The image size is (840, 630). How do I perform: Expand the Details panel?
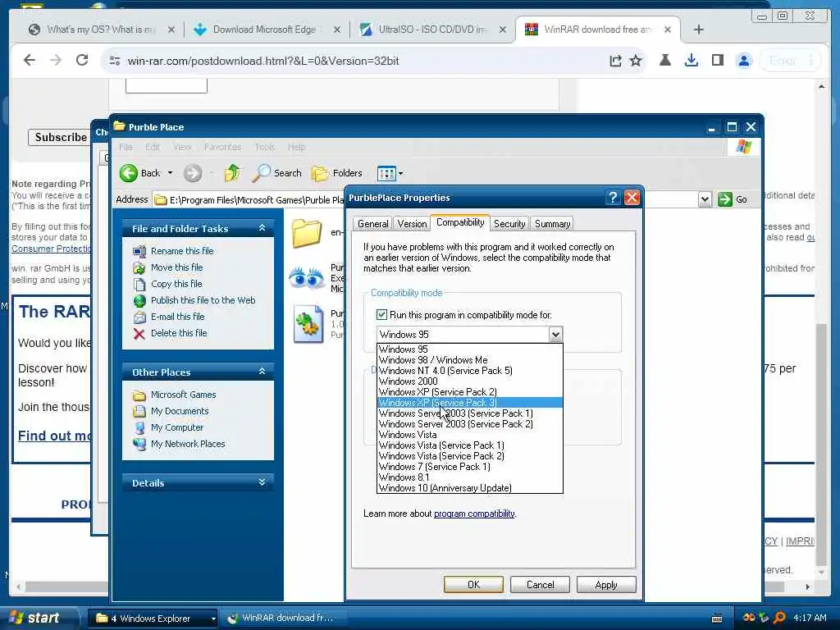262,482
